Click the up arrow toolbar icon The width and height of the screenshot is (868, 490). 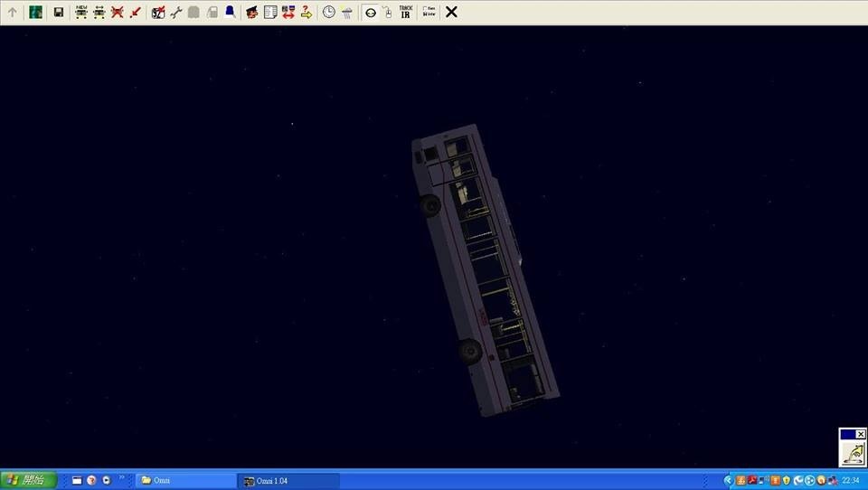(x=12, y=12)
